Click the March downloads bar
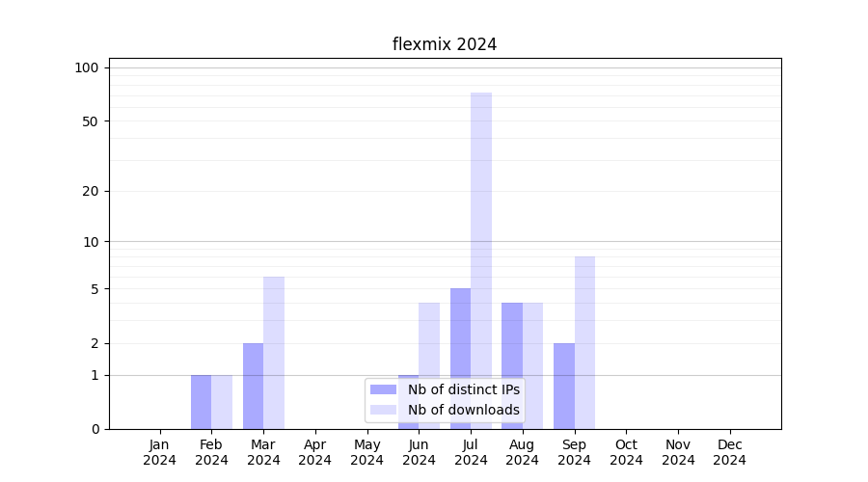The image size is (868, 482). (x=274, y=352)
